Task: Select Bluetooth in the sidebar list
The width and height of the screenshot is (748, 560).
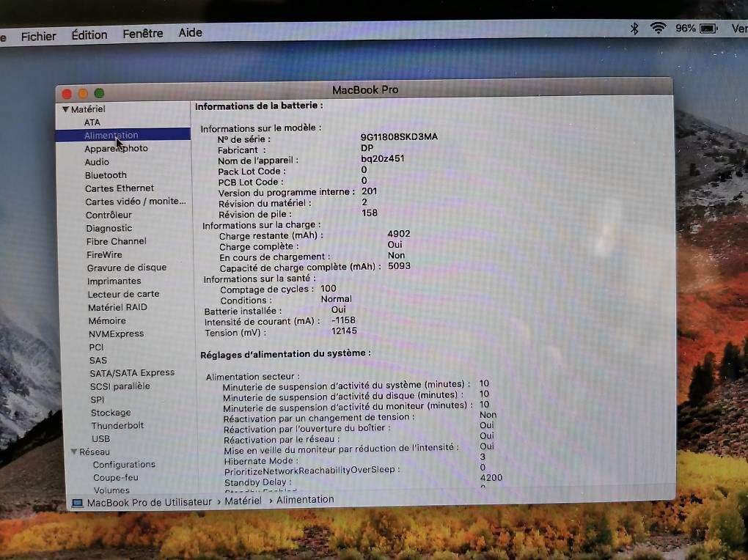Action: pos(106,175)
